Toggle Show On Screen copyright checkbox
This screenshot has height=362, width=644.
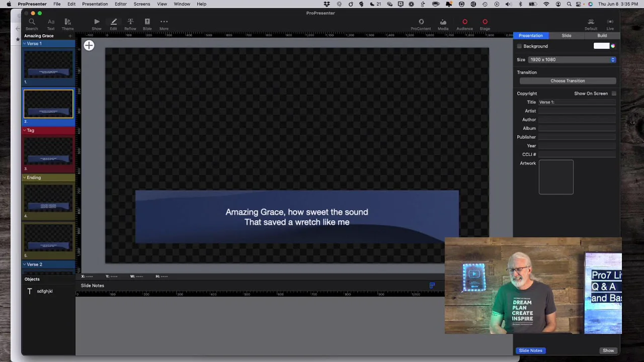(x=614, y=94)
